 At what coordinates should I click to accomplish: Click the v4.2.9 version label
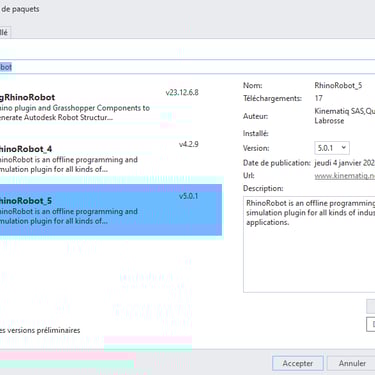(189, 144)
